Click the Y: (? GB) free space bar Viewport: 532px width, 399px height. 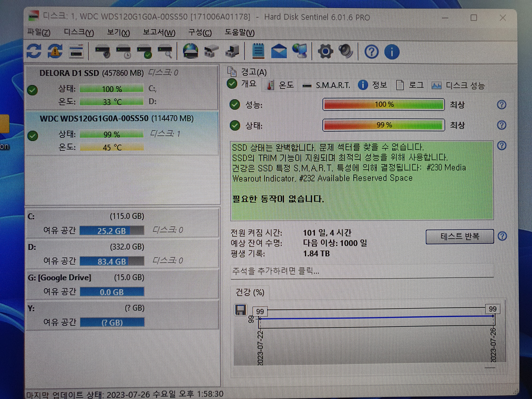point(112,322)
